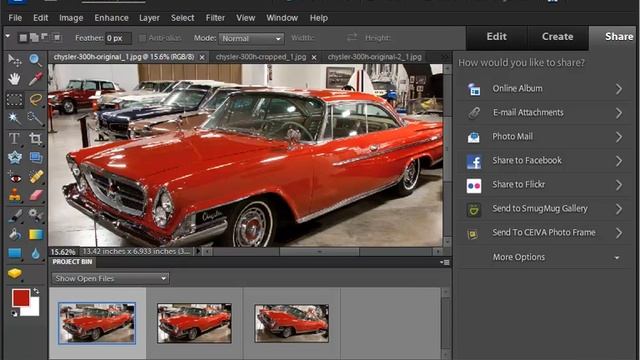Screen dimensions: 640x360
Task: Select the Smart Brush gear tool
Action: coord(35,215)
